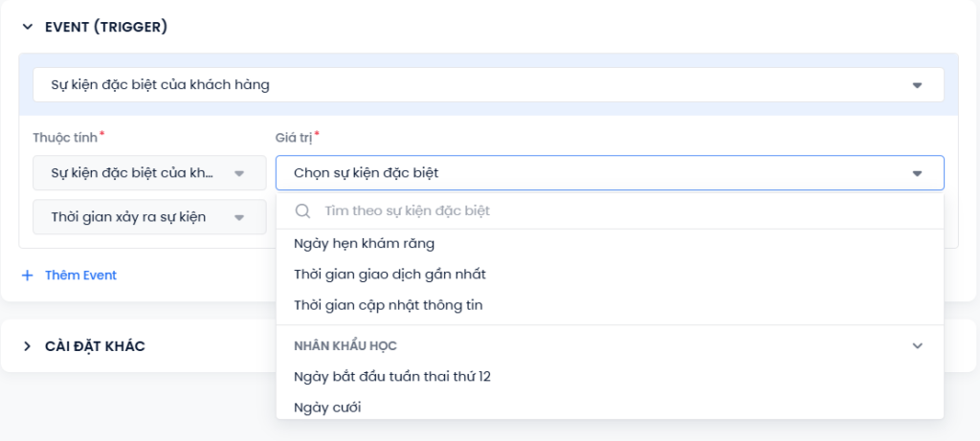
Task: Open the Thời gian xảy ra sự kiện dropdown
Action: (149, 217)
